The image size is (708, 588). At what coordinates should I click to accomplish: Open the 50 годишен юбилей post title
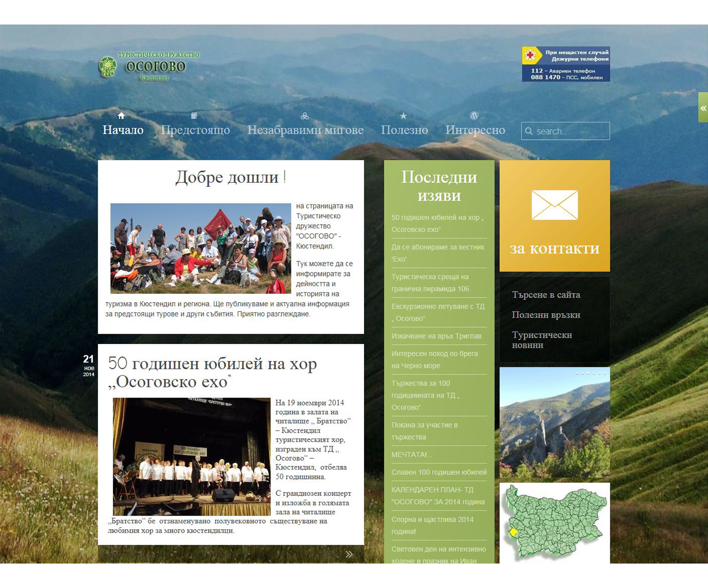(212, 372)
